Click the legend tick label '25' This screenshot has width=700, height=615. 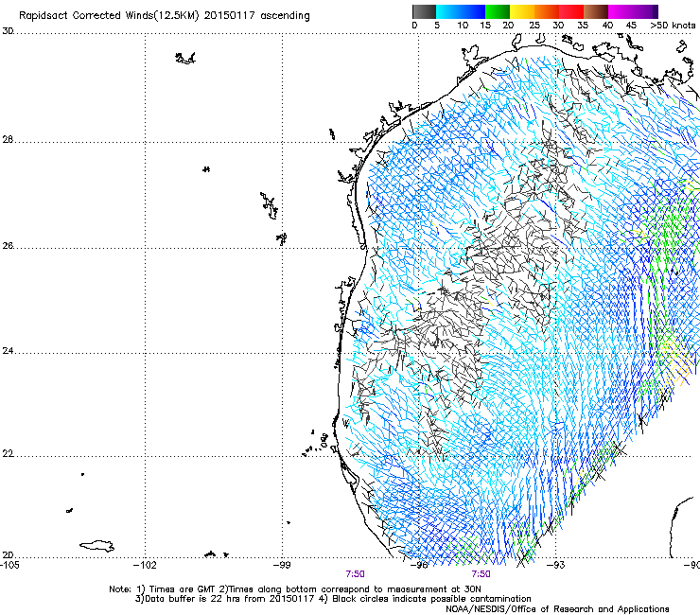(x=534, y=26)
